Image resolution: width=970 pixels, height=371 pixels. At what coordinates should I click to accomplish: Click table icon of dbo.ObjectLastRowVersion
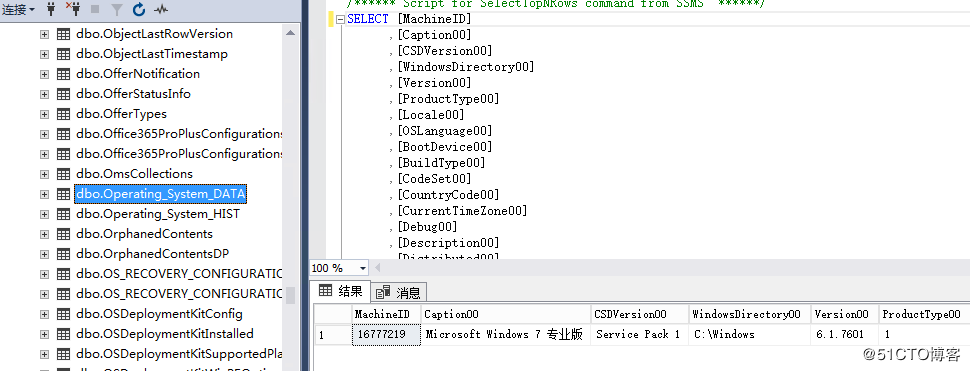coord(63,34)
